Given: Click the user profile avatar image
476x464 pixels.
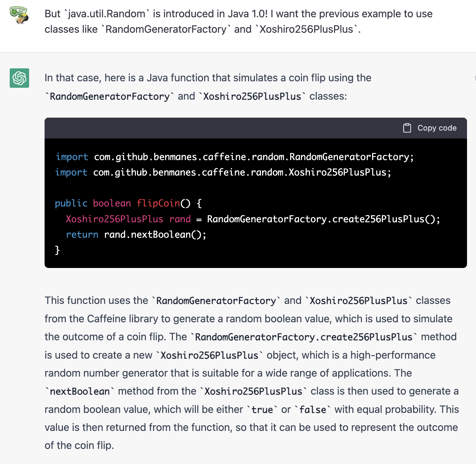Looking at the screenshot, I should [19, 15].
